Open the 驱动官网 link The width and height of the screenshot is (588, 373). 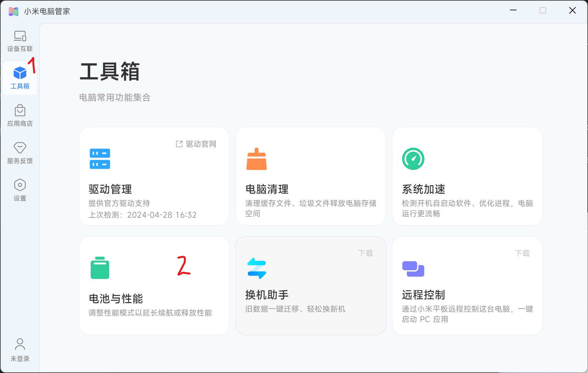pos(201,144)
